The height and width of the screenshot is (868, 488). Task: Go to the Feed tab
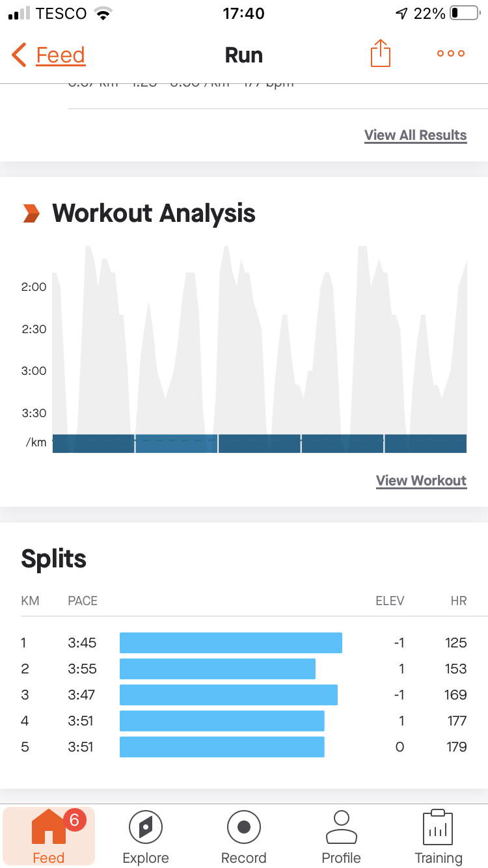[x=49, y=837]
